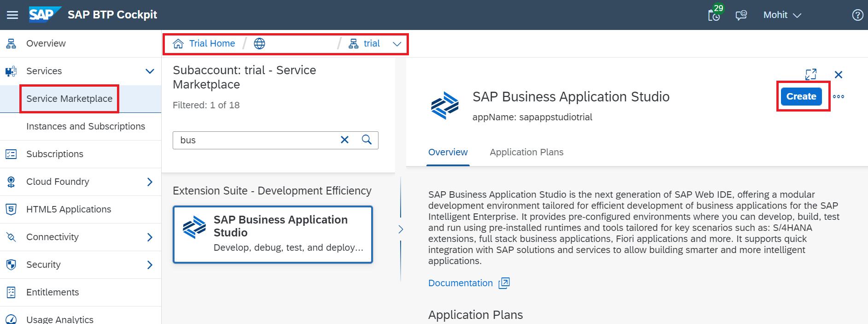Open the Mohit user menu
This screenshot has height=324, width=868.
coord(782,15)
